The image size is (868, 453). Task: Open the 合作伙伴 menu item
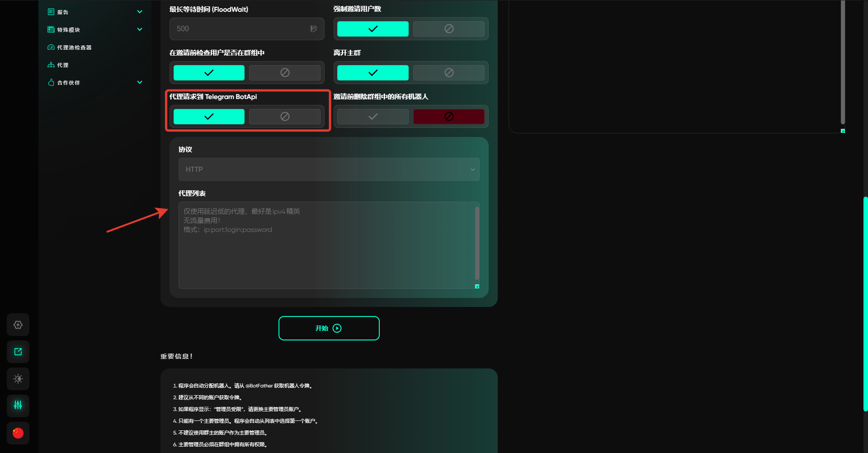click(69, 83)
